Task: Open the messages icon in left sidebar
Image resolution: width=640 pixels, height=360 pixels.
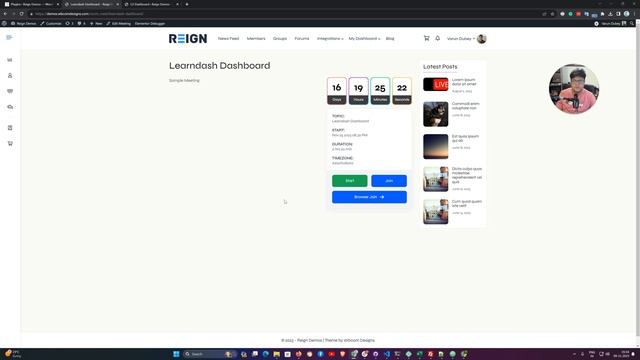Action: point(10,91)
